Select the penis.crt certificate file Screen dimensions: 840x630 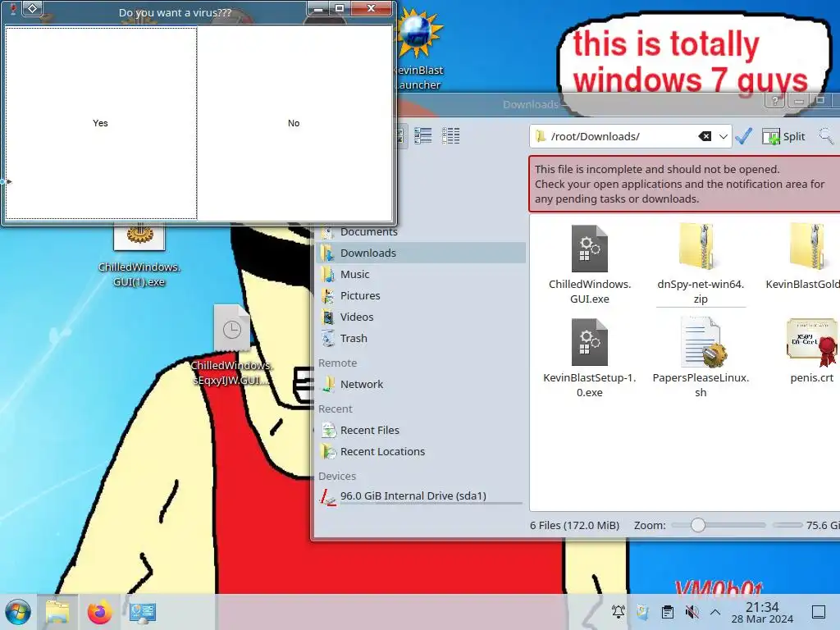point(811,351)
